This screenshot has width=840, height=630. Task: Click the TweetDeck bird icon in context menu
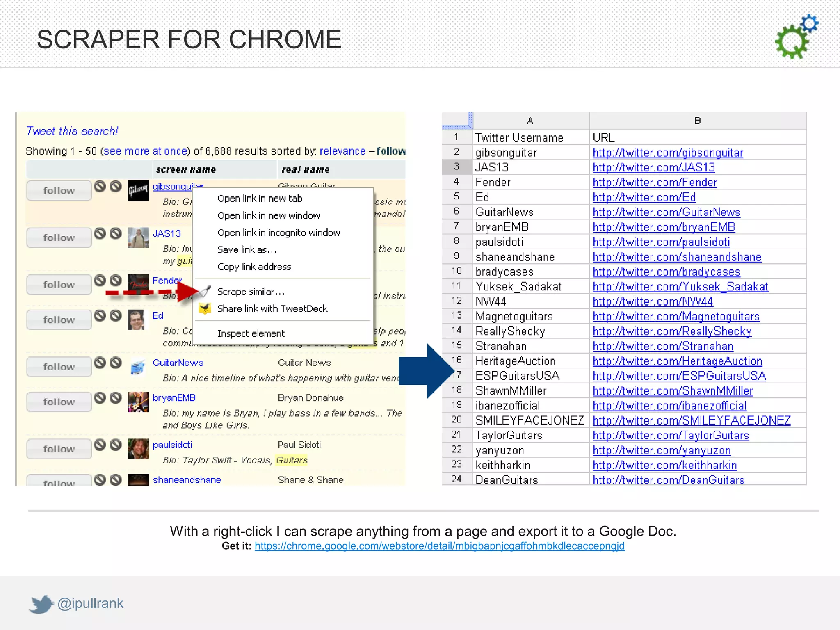pyautogui.click(x=205, y=308)
